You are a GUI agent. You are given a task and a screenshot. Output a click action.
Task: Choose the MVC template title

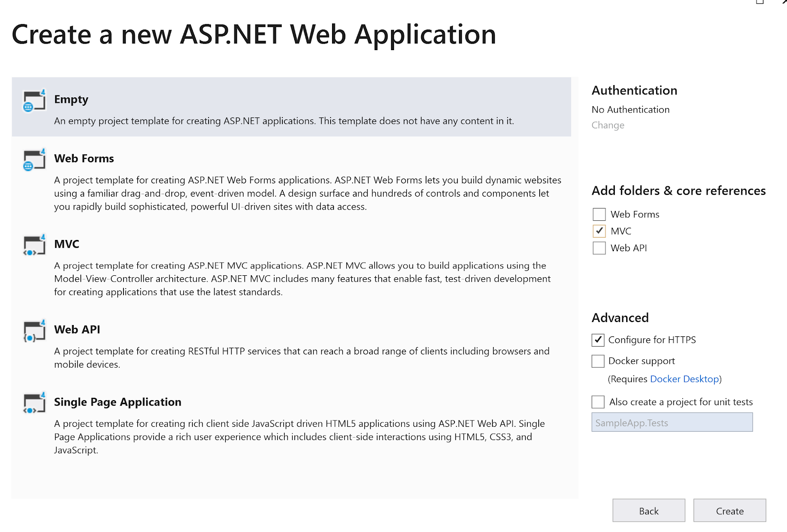pyautogui.click(x=67, y=244)
